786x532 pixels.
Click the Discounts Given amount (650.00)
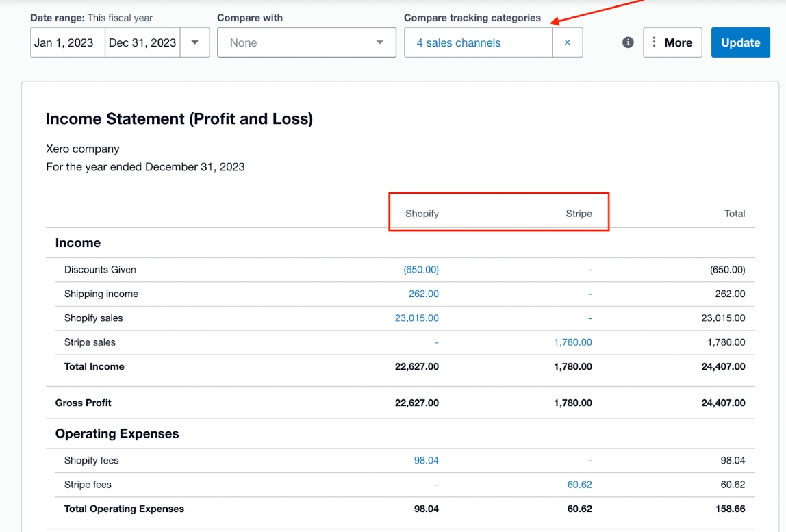point(420,269)
